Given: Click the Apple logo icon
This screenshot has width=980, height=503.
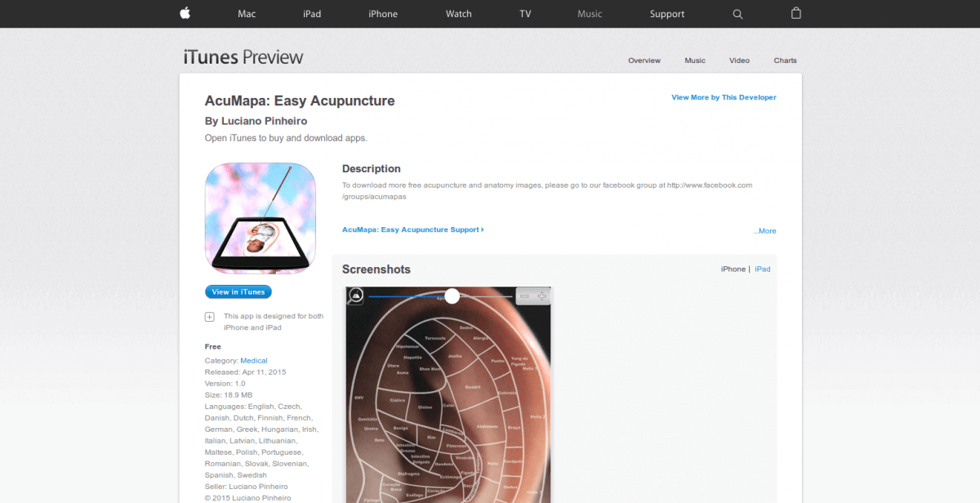Looking at the screenshot, I should click(x=185, y=13).
